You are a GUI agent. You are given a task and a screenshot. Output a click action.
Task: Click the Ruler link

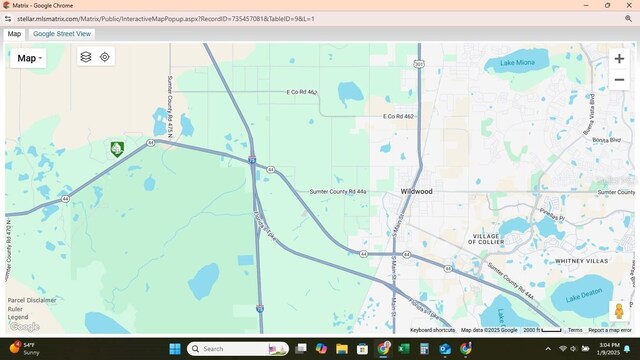(15, 309)
